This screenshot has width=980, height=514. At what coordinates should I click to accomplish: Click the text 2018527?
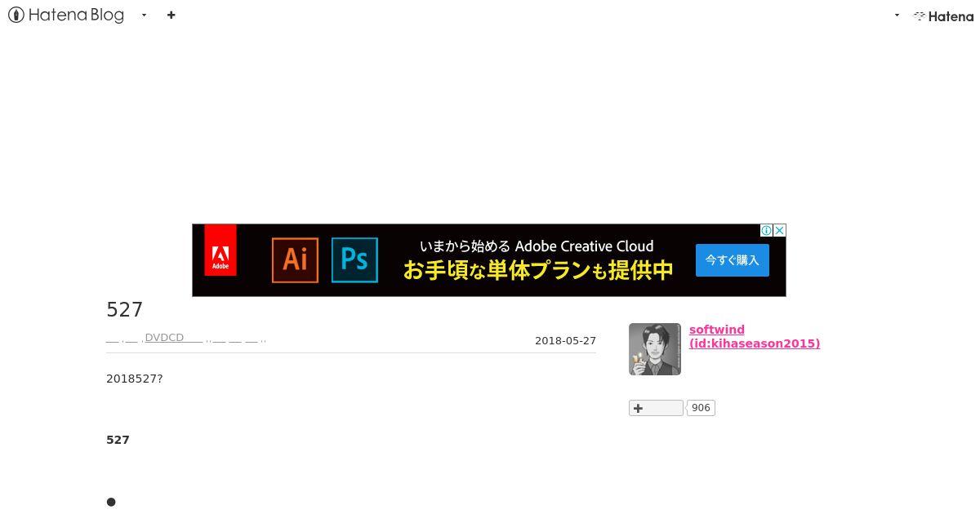click(135, 379)
